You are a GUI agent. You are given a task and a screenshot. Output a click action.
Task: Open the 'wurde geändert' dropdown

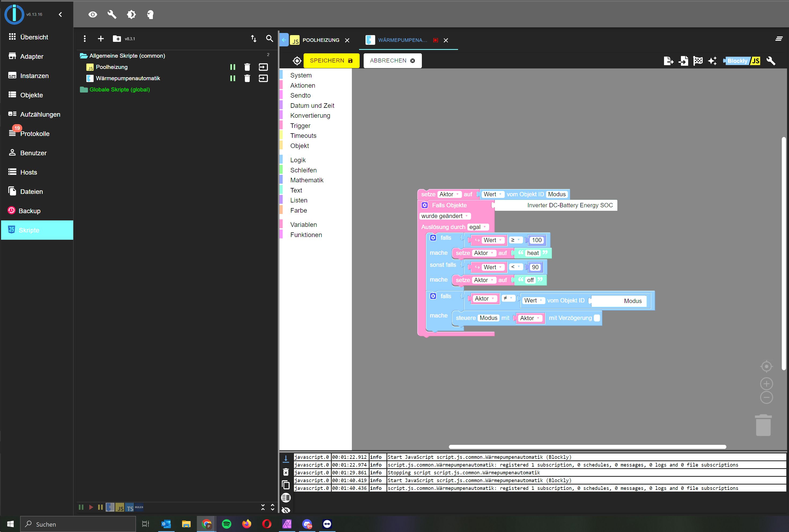click(x=445, y=216)
